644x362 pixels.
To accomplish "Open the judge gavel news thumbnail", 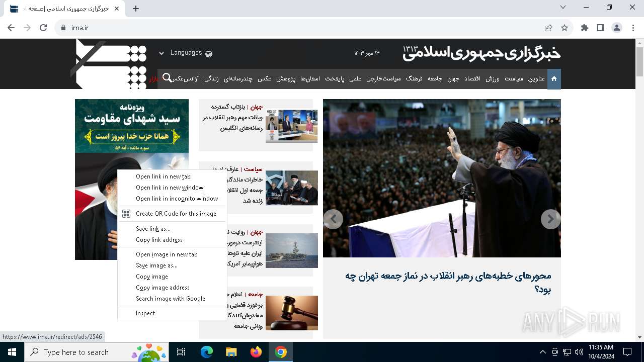I will pyautogui.click(x=292, y=313).
